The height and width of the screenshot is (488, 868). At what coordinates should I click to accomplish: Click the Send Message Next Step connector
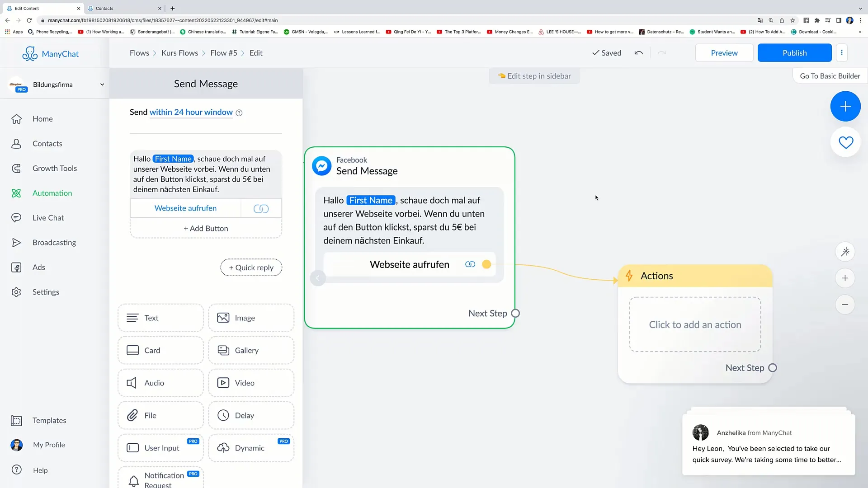515,314
